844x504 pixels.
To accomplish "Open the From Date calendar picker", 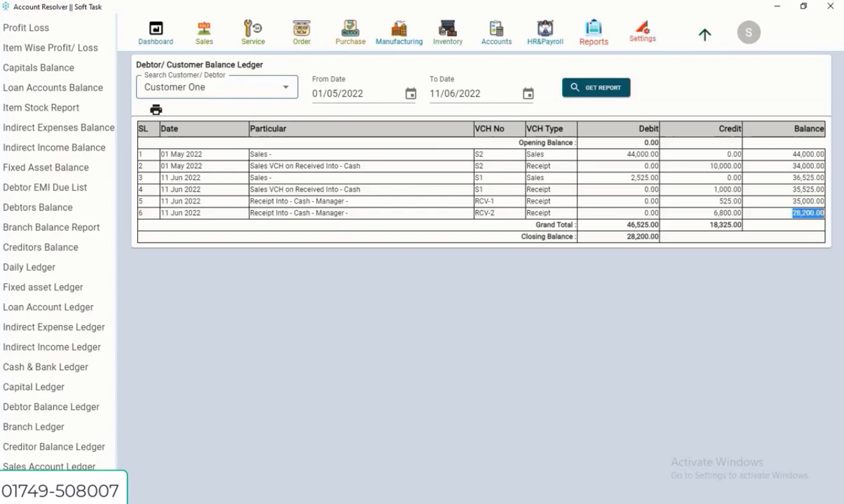I will pyautogui.click(x=411, y=93).
